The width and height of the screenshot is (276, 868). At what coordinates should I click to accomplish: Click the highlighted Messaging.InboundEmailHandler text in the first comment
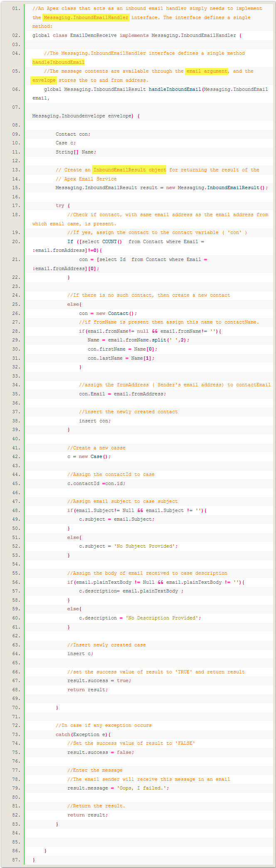pos(86,17)
